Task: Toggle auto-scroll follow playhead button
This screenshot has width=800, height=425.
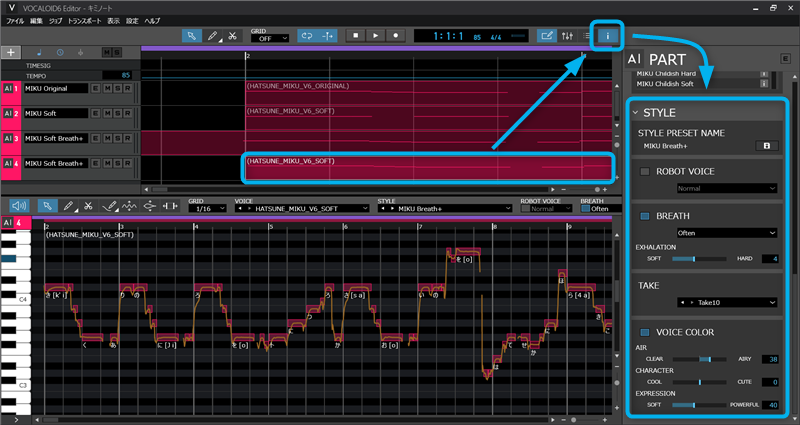Action: (x=327, y=36)
